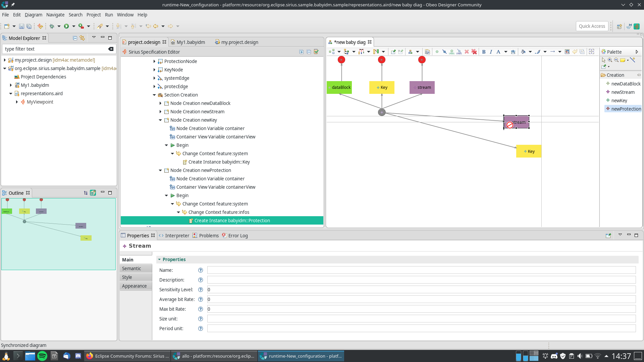Screen dimensions: 644x362
Task: Click the Quick Access box
Action: tap(592, 26)
